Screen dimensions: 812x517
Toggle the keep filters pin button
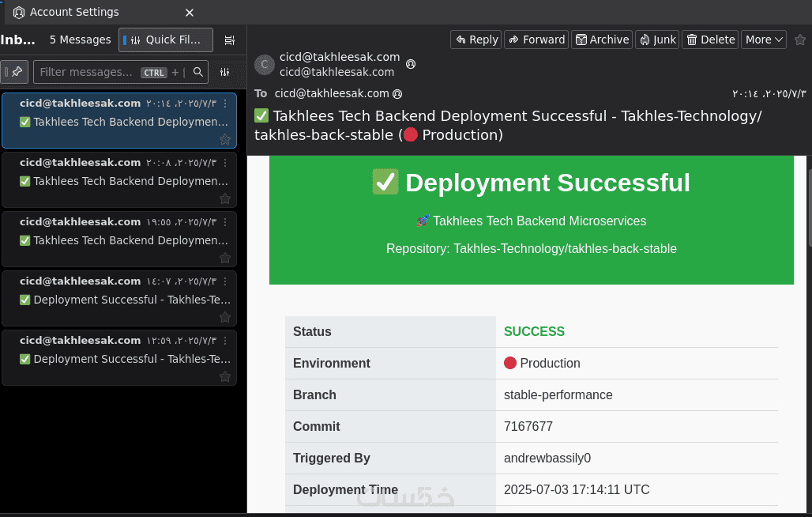coord(15,72)
